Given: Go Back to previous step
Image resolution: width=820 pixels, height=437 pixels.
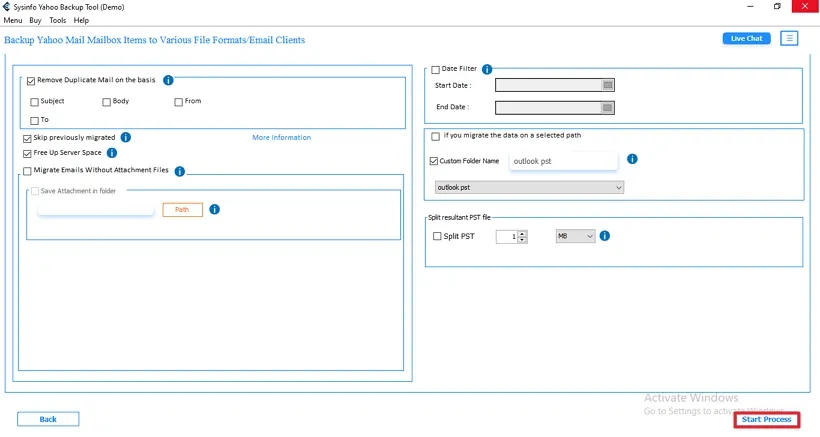Looking at the screenshot, I should [48, 419].
